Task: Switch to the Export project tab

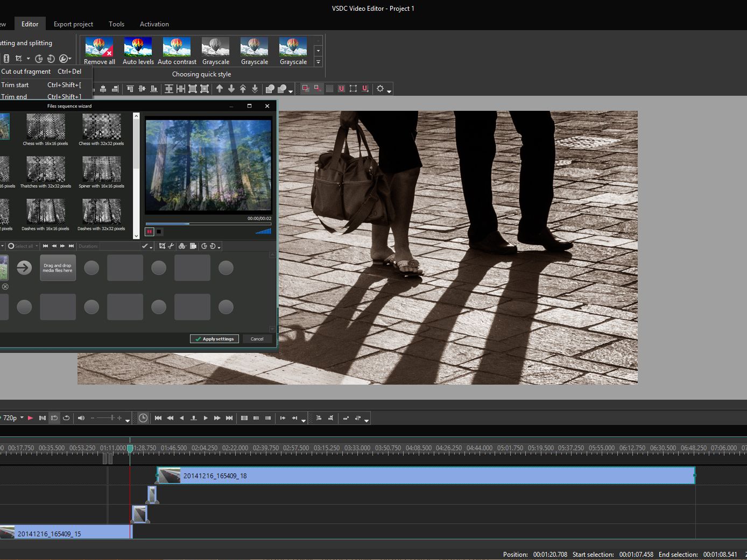Action: (x=73, y=24)
